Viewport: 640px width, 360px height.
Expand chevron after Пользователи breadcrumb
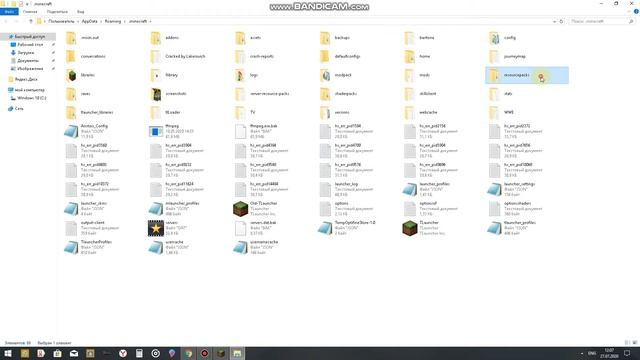[78, 21]
